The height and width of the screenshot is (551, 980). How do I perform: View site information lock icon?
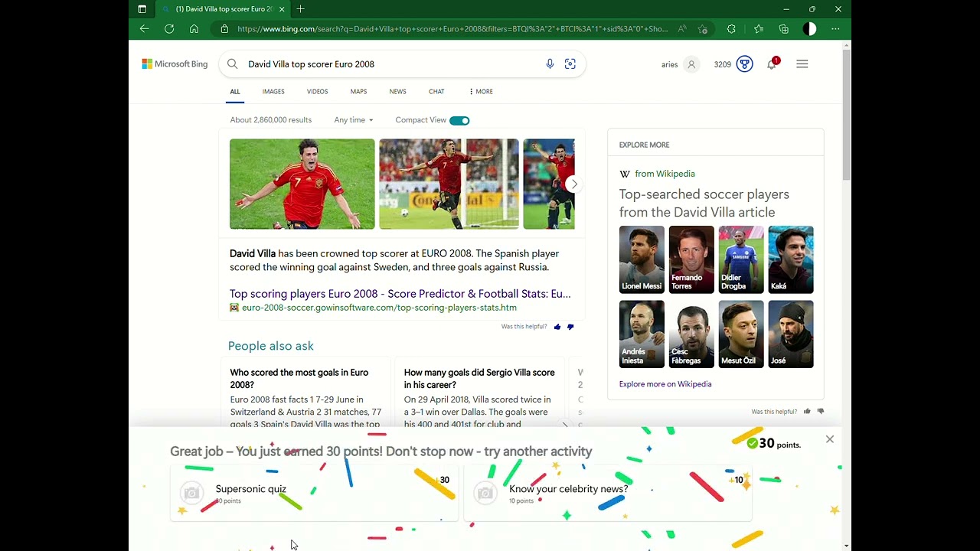coord(224,29)
